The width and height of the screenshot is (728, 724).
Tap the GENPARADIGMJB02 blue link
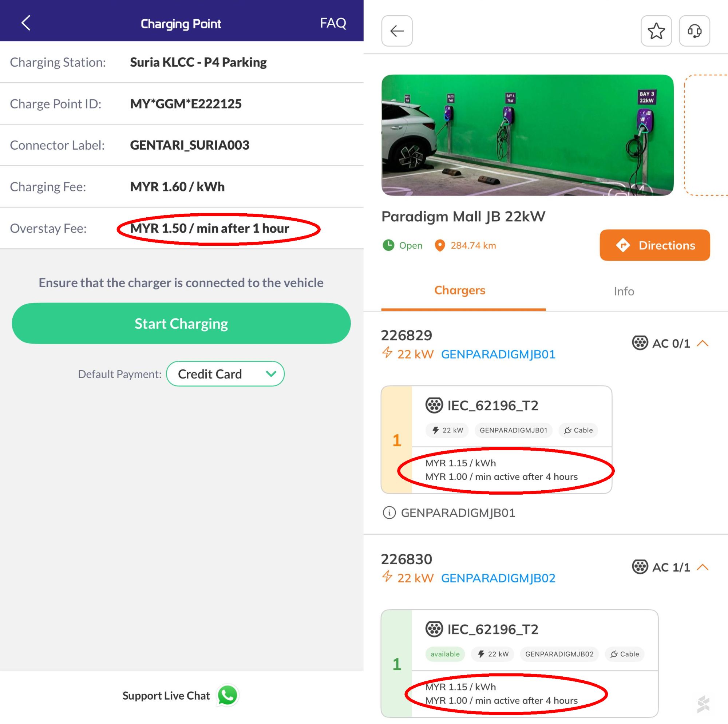pyautogui.click(x=498, y=578)
